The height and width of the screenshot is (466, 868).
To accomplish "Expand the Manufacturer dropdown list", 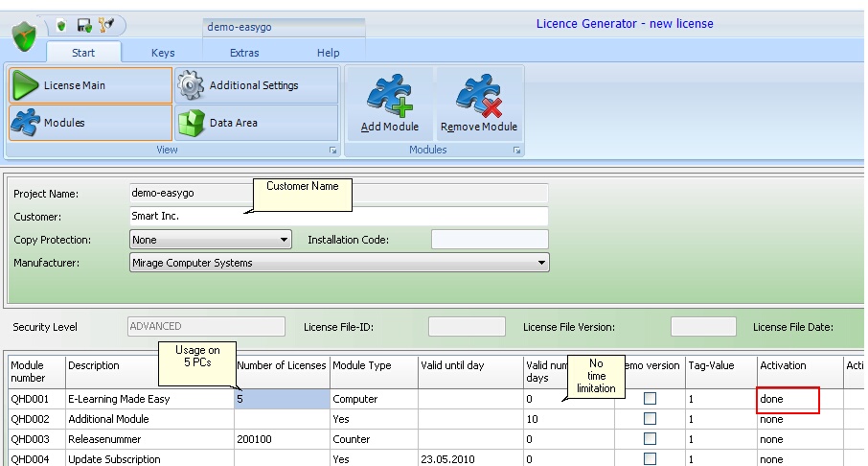I will point(541,262).
